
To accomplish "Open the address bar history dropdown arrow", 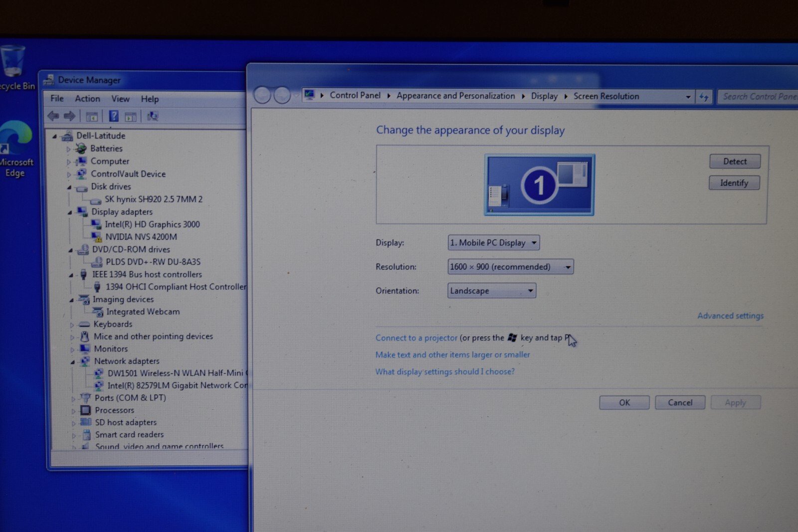I will (688, 97).
